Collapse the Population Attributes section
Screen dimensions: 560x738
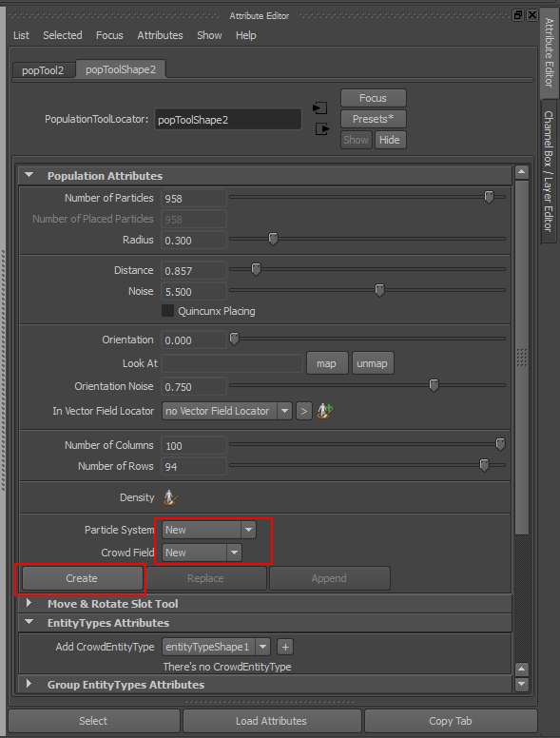(29, 175)
